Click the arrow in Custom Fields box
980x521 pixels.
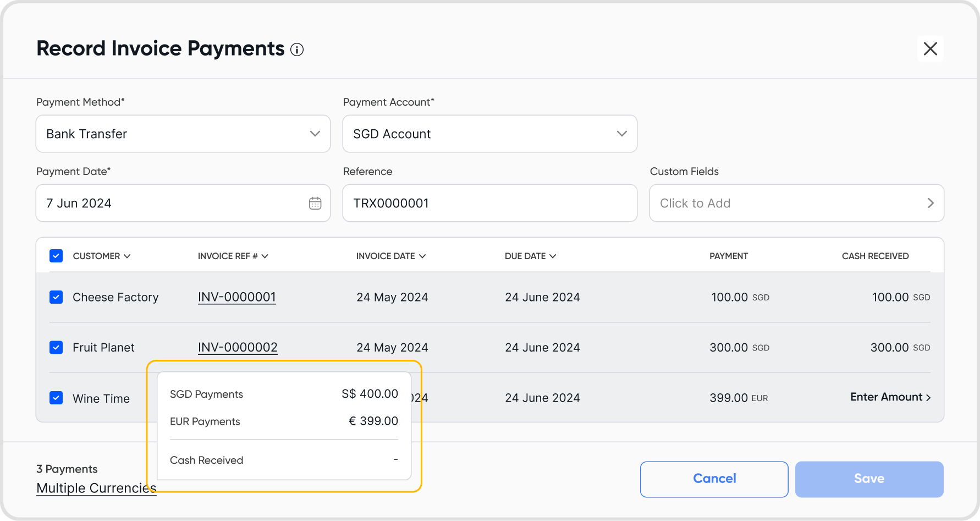931,203
